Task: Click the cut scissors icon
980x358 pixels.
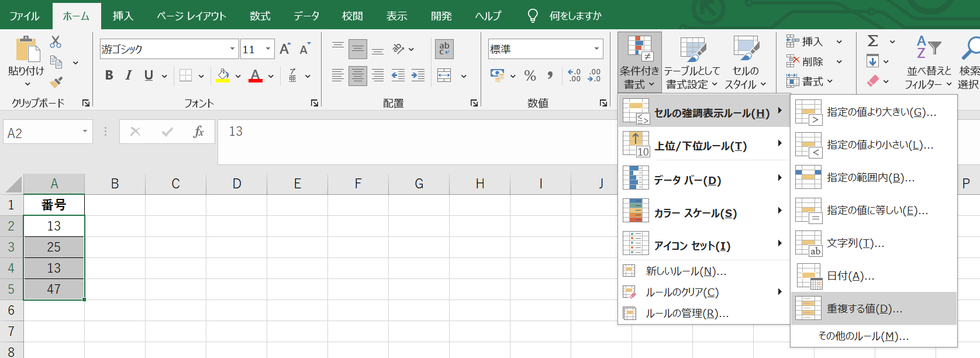Action: coord(56,42)
